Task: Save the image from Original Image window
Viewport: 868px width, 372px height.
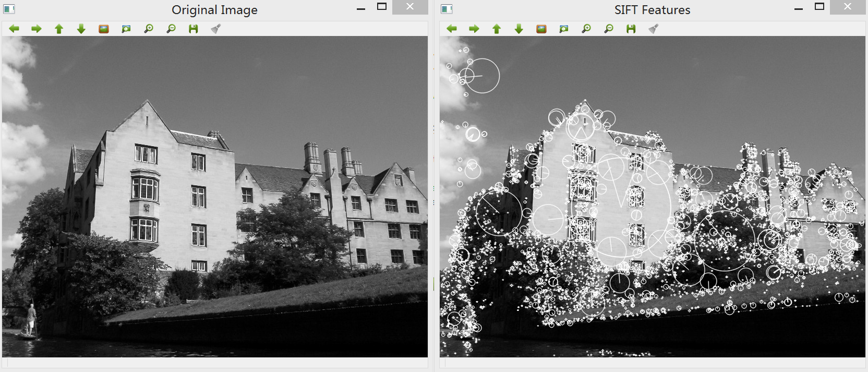Action: click(194, 29)
